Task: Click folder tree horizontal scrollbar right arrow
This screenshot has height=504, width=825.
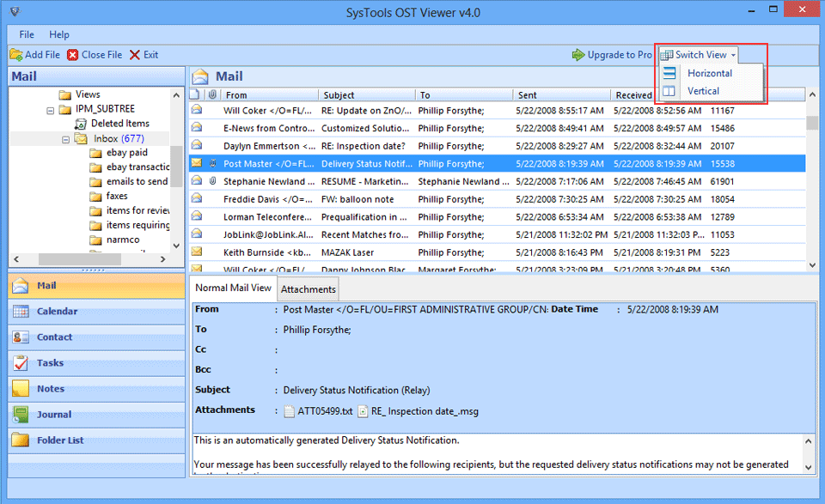Action: [x=162, y=259]
